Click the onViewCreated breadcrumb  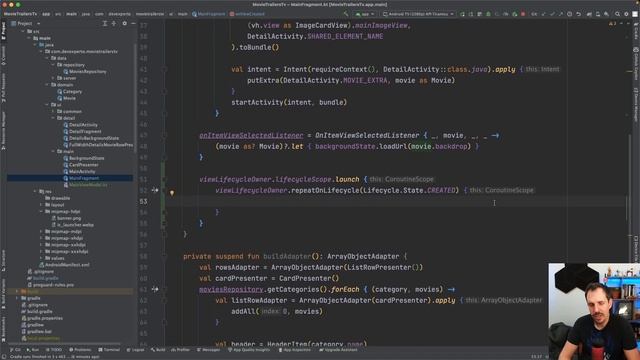coord(247,14)
